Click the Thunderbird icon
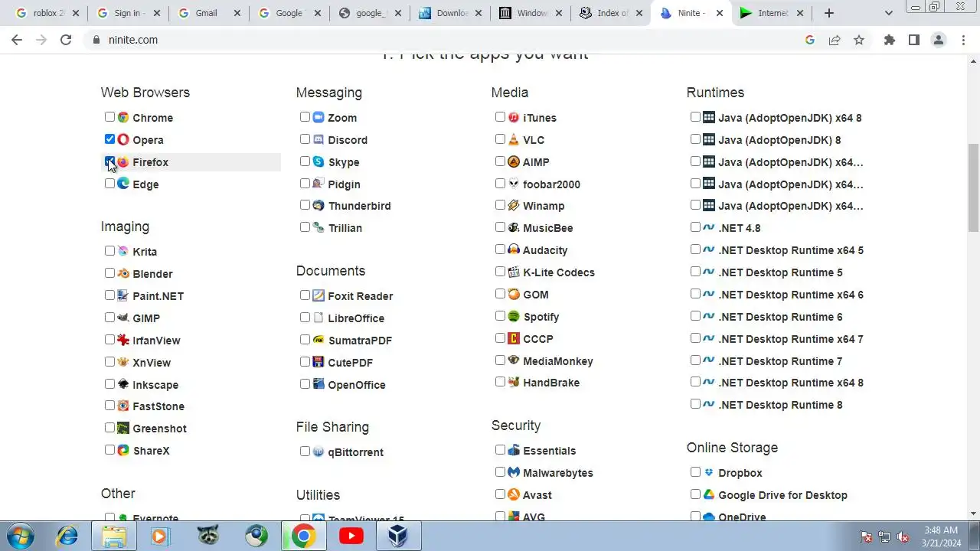This screenshot has width=980, height=551. pos(318,205)
